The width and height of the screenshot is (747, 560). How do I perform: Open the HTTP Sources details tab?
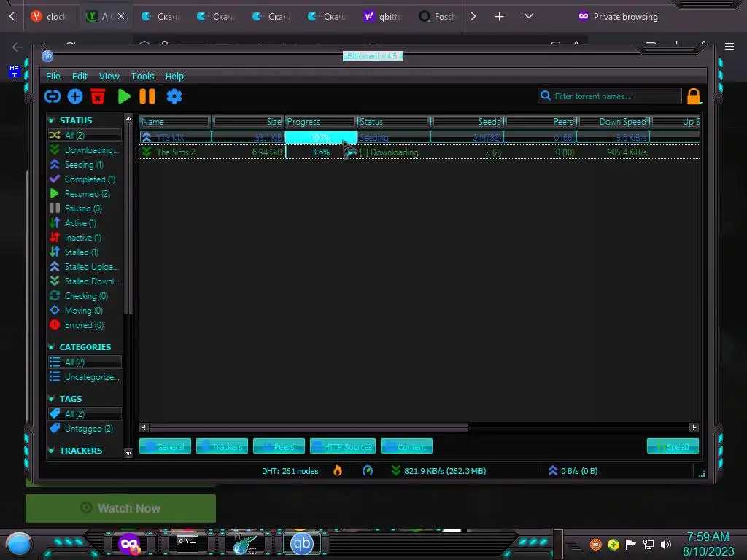(343, 447)
